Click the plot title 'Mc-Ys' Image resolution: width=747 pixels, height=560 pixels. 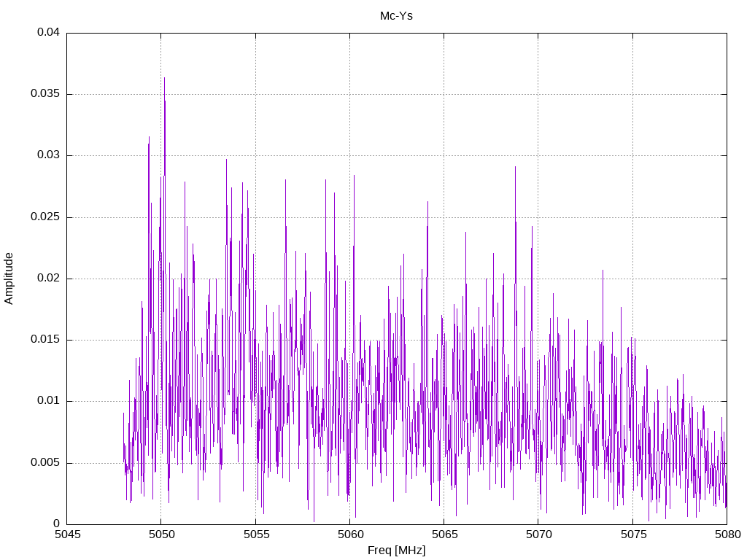[396, 16]
